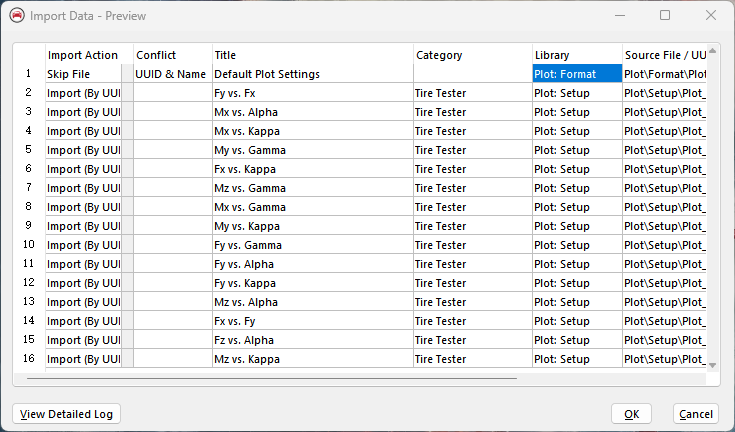Cancel the import preview
735x432 pixels.
point(695,414)
